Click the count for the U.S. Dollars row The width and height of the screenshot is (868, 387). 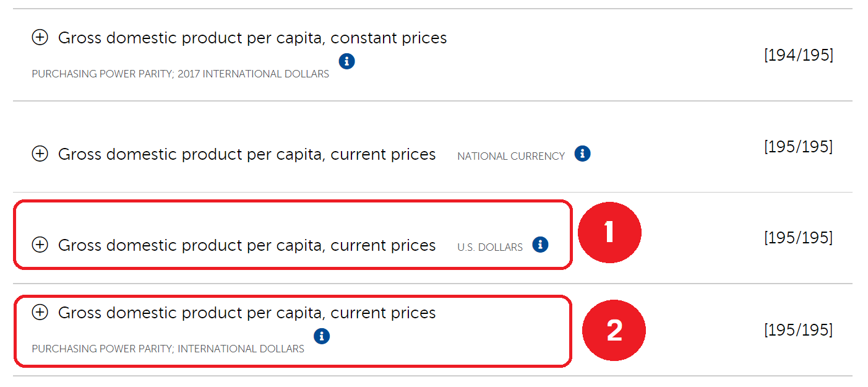pos(798,238)
